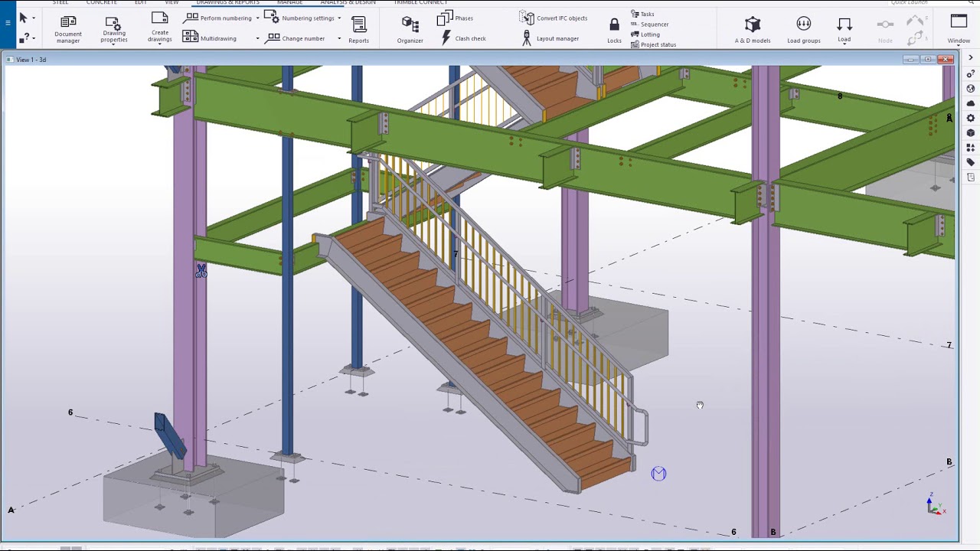This screenshot has width=980, height=551.
Task: Switch to the TRIMBLE CONNECT ribbon tab
Action: (x=420, y=3)
